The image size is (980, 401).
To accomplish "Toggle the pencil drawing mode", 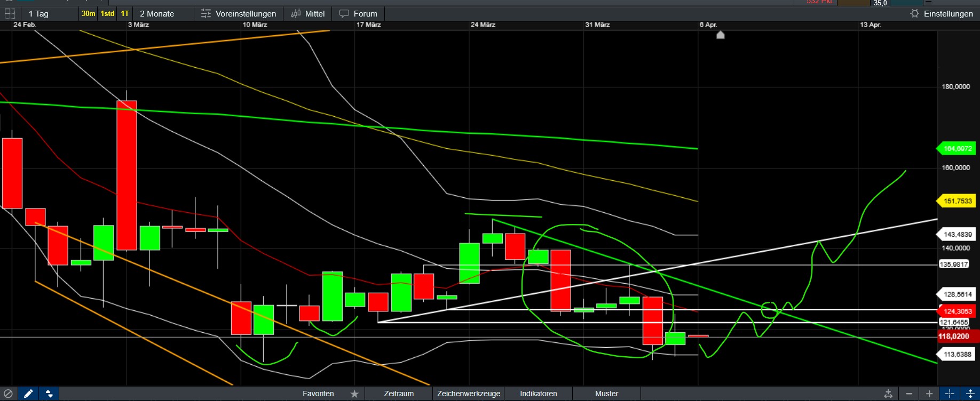I will pos(28,394).
